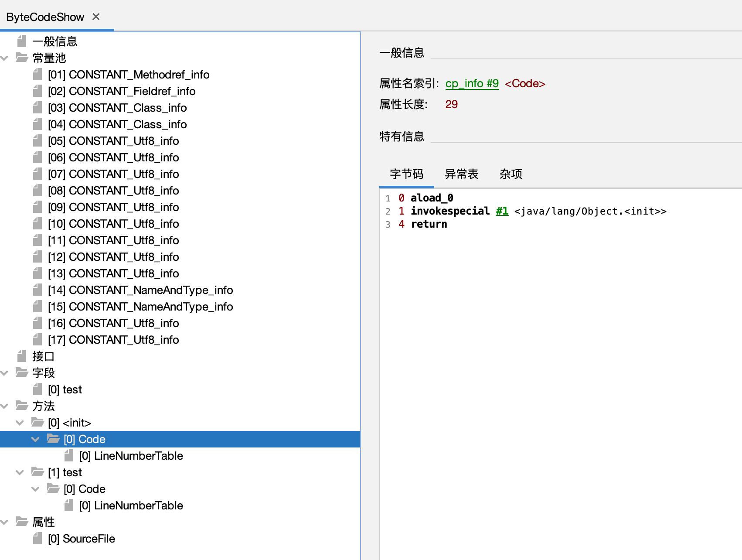742x560 pixels.
Task: Collapse the 属性 attributes node
Action: point(5,522)
